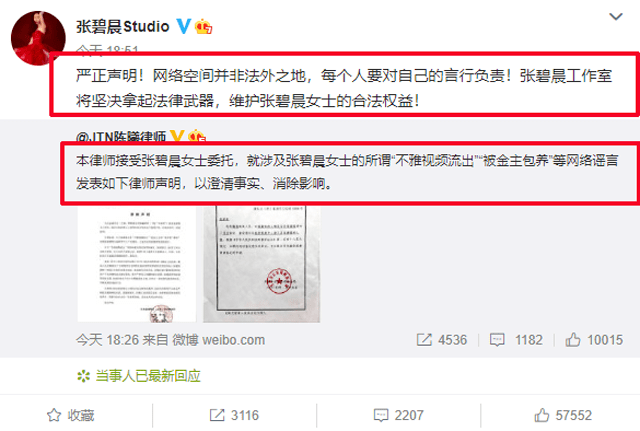Expand comments via the 2207 button
This screenshot has width=640, height=431.
tap(398, 415)
